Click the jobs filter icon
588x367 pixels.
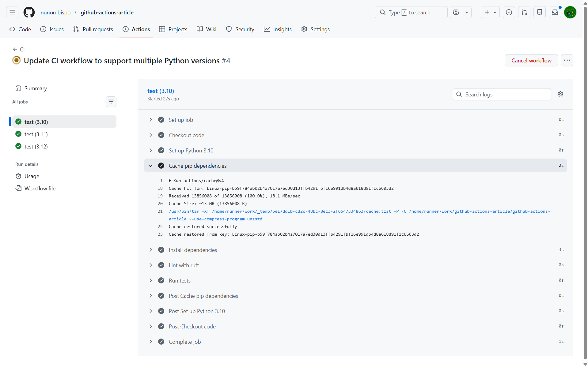(111, 102)
